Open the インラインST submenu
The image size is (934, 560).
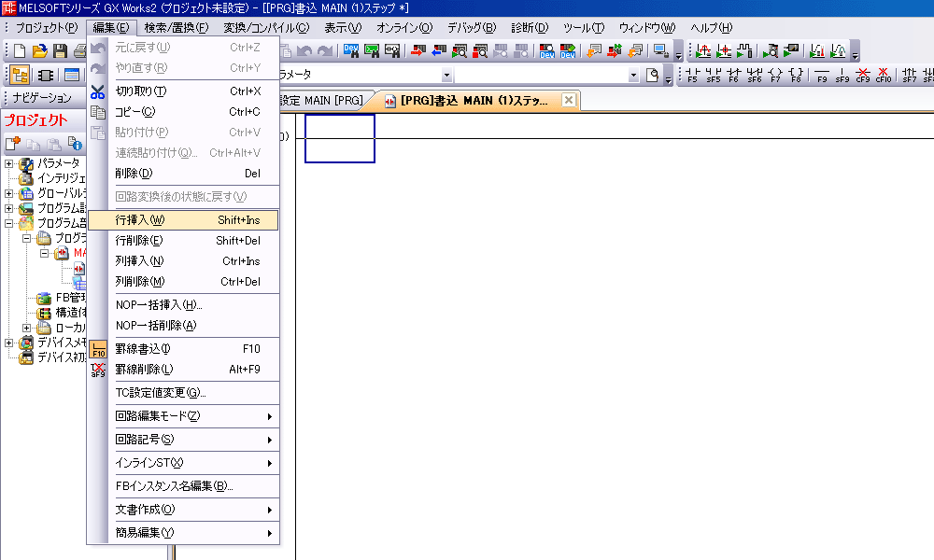pyautogui.click(x=183, y=462)
